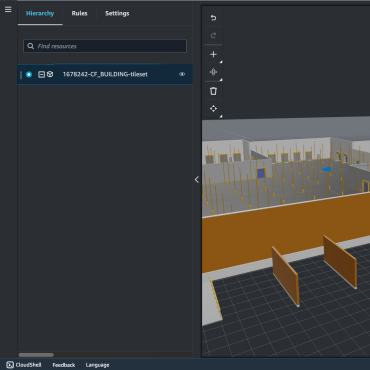Click the blue arrow marker in the scene

pyautogui.click(x=326, y=169)
